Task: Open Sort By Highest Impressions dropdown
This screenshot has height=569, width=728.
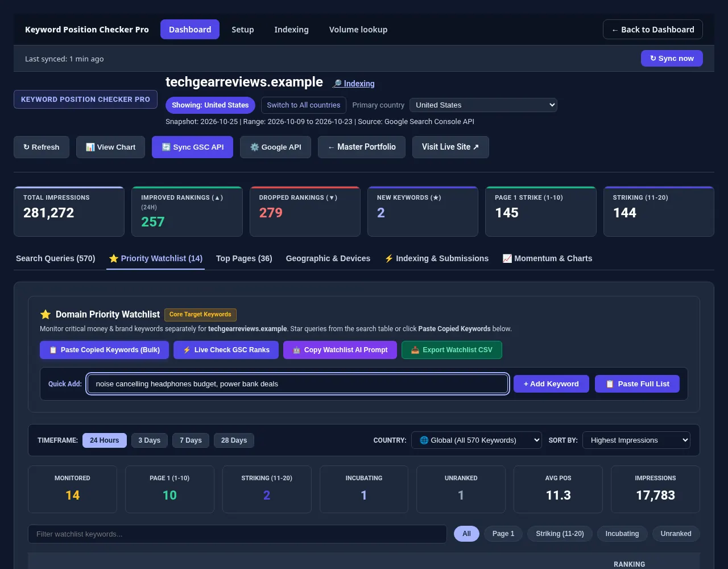Action: click(x=636, y=440)
